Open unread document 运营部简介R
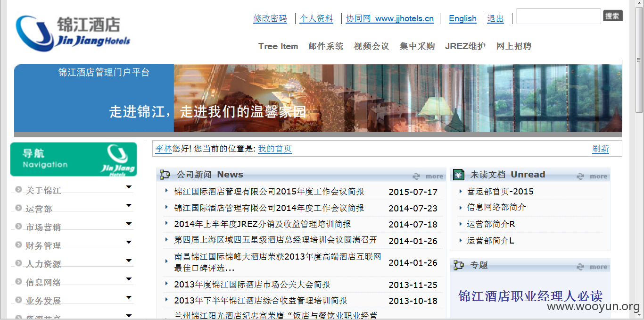Screen dimensions: 644x320 coord(491,224)
